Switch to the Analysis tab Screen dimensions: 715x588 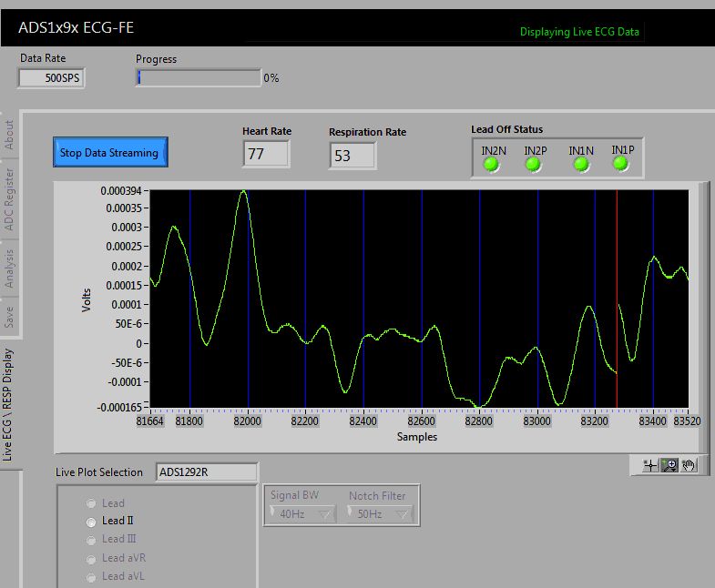[9, 269]
